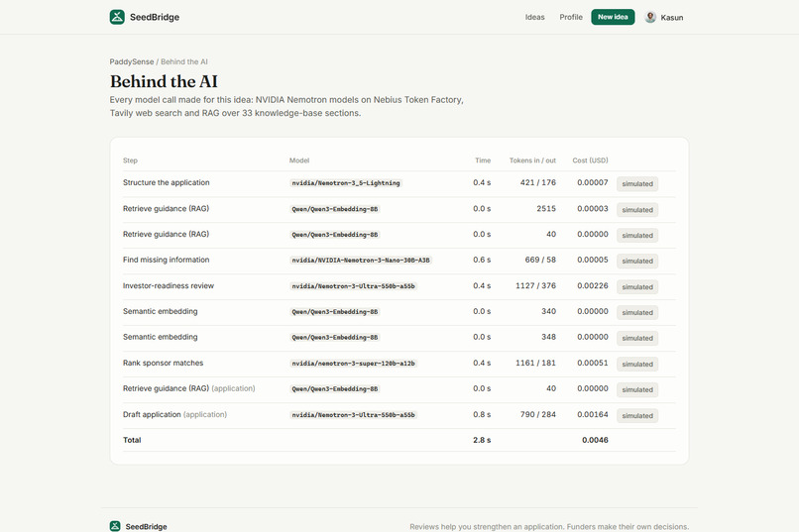The width and height of the screenshot is (799, 532).
Task: Click the 2.8 s total time
Action: [482, 440]
